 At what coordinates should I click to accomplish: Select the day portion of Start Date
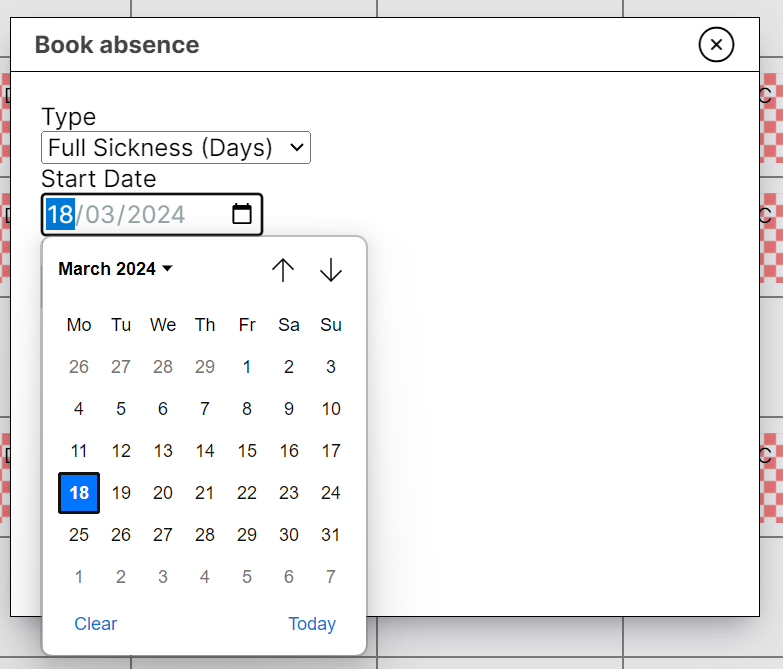tap(60, 214)
